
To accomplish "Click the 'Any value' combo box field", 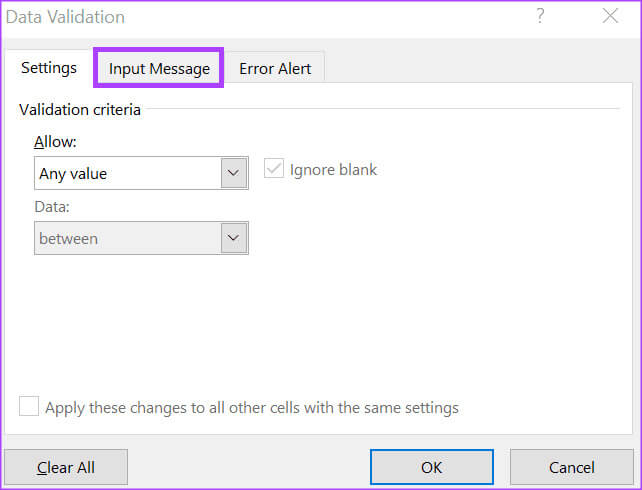I will pos(141,173).
